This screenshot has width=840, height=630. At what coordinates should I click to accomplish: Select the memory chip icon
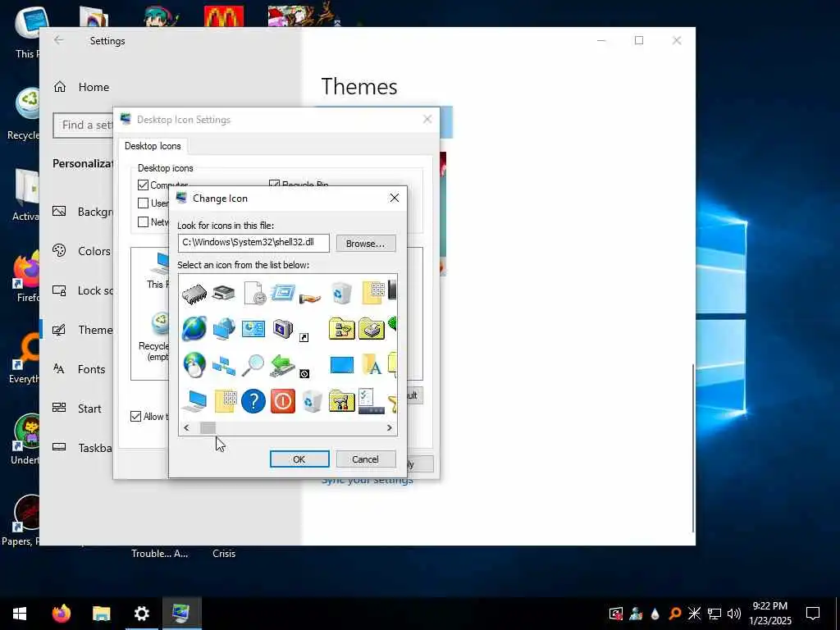194,294
